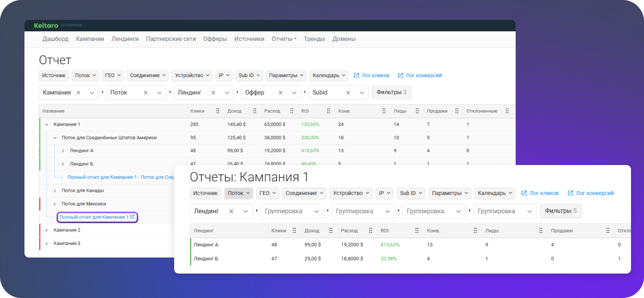644x298 pixels.
Task: Click drag-handle icon of ROI column in Кампания 1 report
Action: tap(417, 230)
